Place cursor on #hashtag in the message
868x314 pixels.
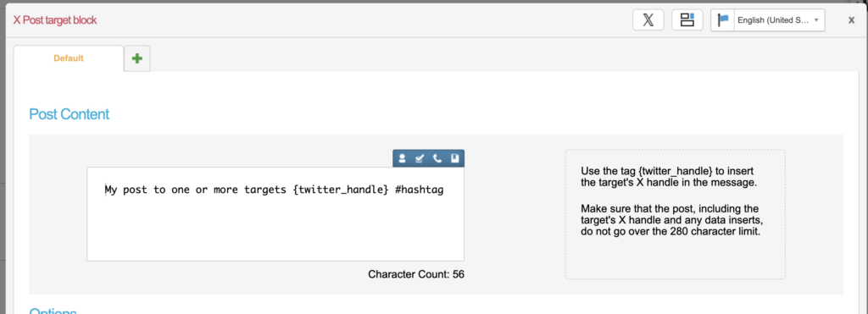[x=420, y=190]
